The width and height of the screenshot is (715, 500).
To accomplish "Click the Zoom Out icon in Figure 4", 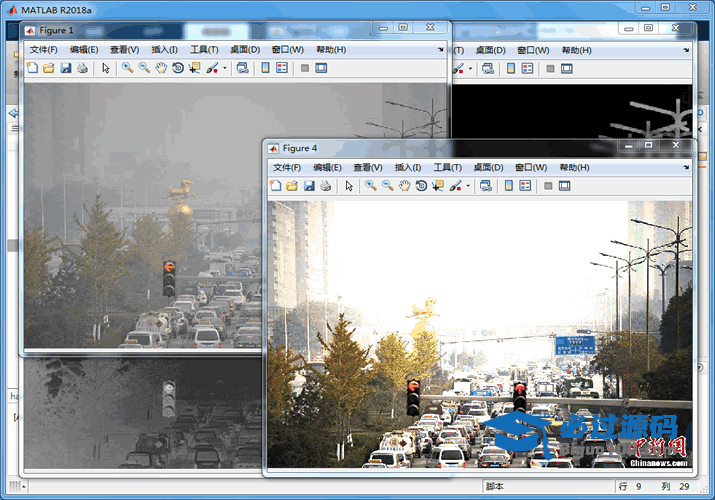I will click(x=387, y=186).
